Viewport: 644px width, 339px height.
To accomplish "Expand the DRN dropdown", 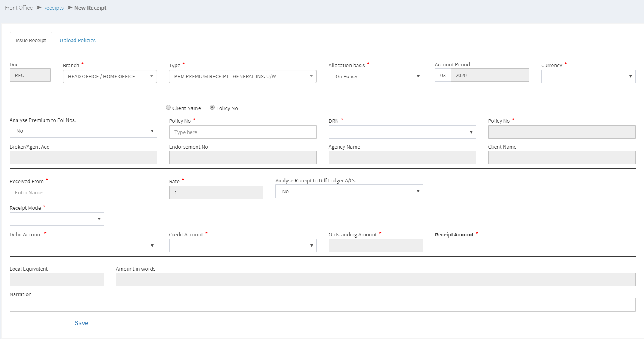I will [402, 132].
